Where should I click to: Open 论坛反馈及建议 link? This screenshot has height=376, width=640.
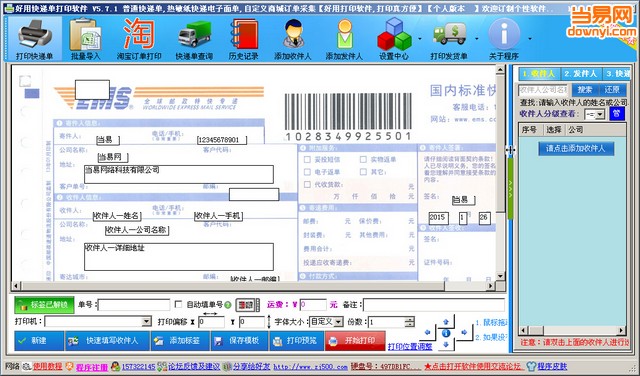tap(194, 367)
